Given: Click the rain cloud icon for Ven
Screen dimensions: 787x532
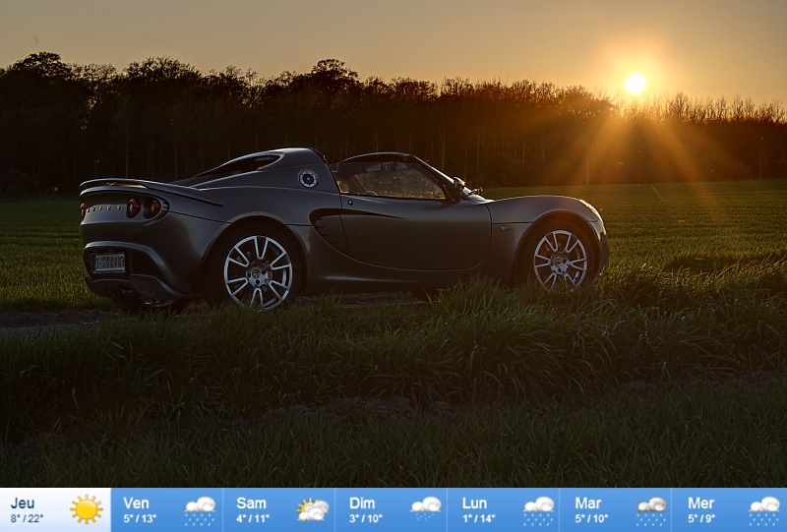Looking at the screenshot, I should [200, 510].
